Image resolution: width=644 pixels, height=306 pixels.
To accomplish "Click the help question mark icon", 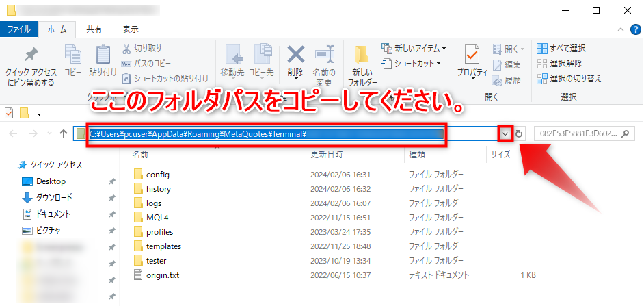I will click(635, 29).
